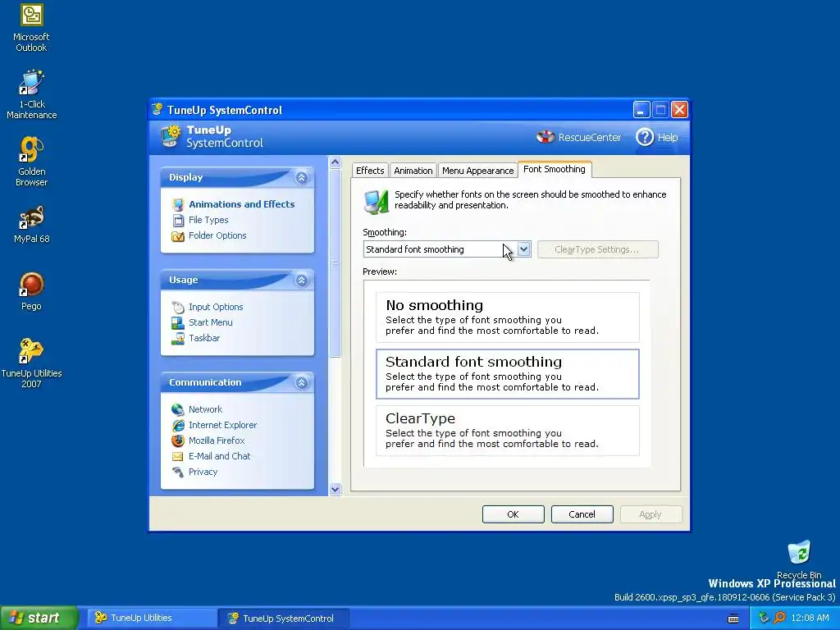Click Animations and Effects sidebar icon
The width and height of the screenshot is (840, 630).
click(178, 204)
